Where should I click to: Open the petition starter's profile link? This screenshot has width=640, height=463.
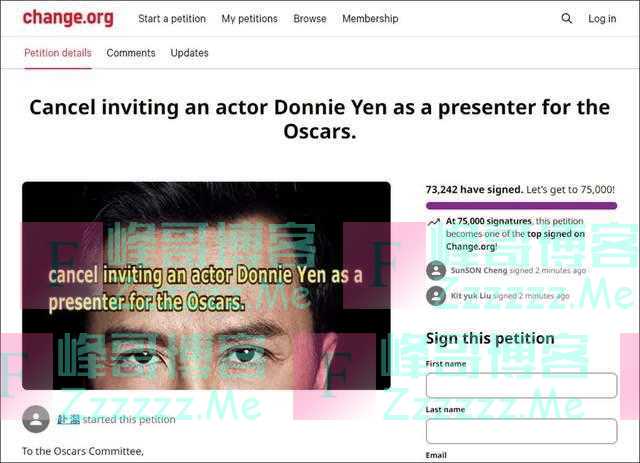point(68,419)
